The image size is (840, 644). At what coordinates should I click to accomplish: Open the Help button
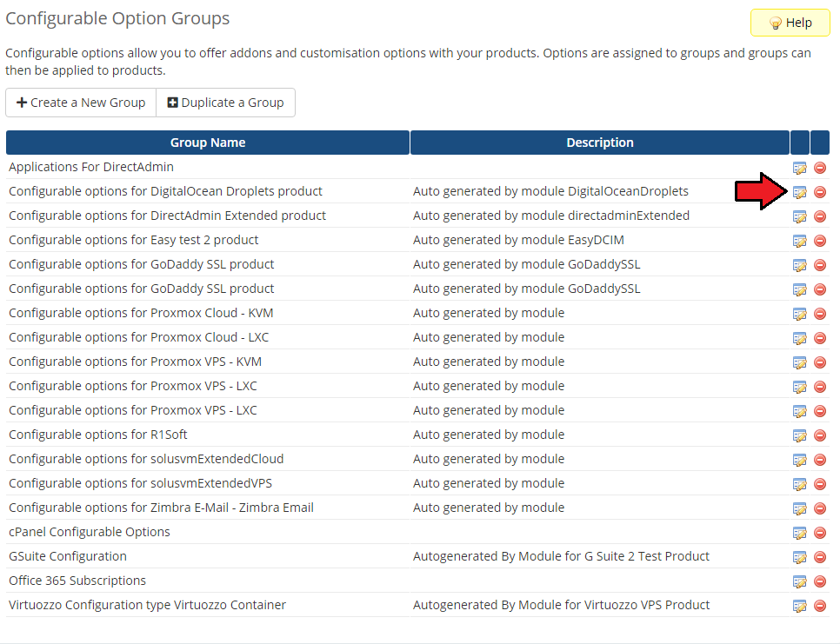pos(790,23)
